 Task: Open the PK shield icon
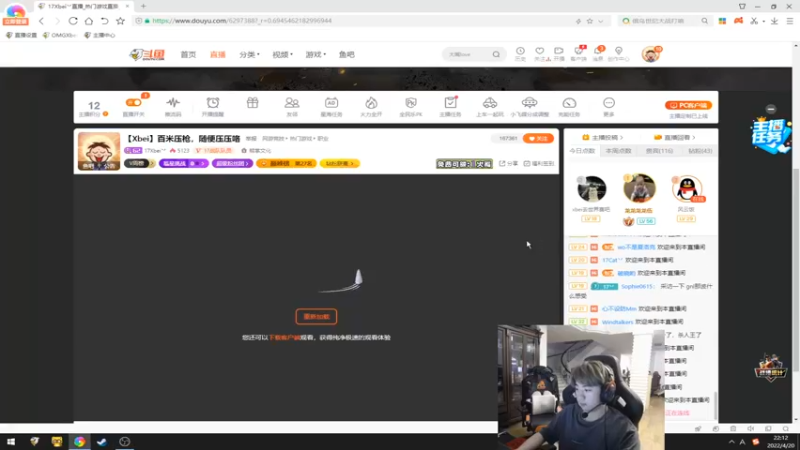[x=411, y=103]
